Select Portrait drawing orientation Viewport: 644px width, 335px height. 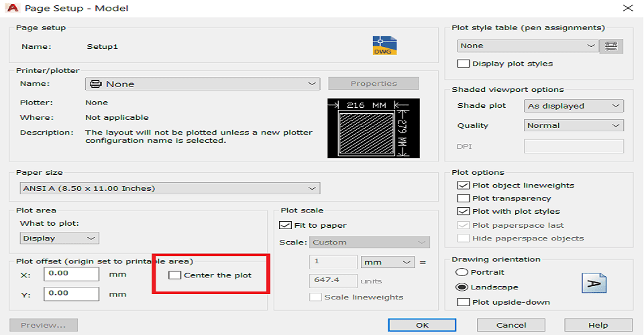pyautogui.click(x=462, y=272)
